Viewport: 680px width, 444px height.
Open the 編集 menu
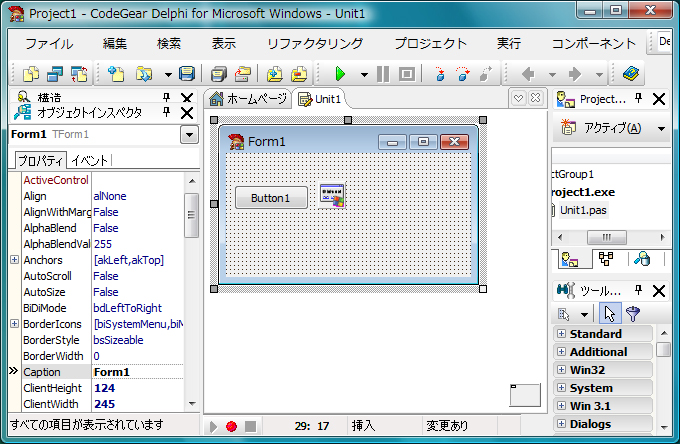point(115,43)
